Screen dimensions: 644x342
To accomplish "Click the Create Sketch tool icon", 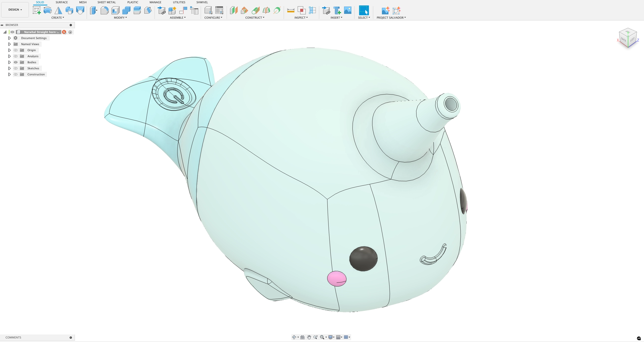I will [x=37, y=10].
